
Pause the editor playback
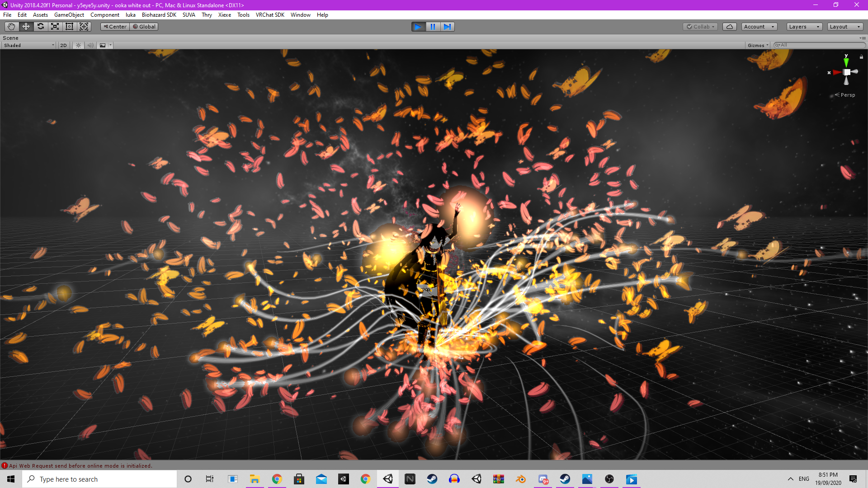coord(433,27)
